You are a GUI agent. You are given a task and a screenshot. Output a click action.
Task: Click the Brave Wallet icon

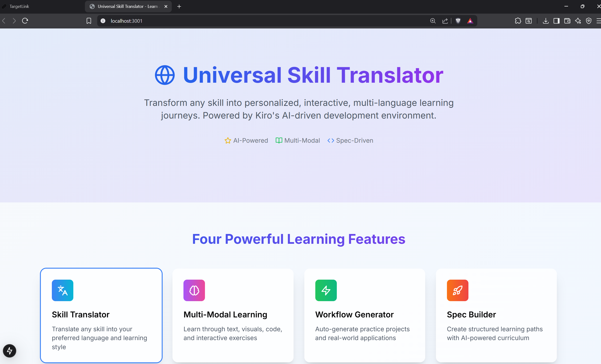pos(567,21)
